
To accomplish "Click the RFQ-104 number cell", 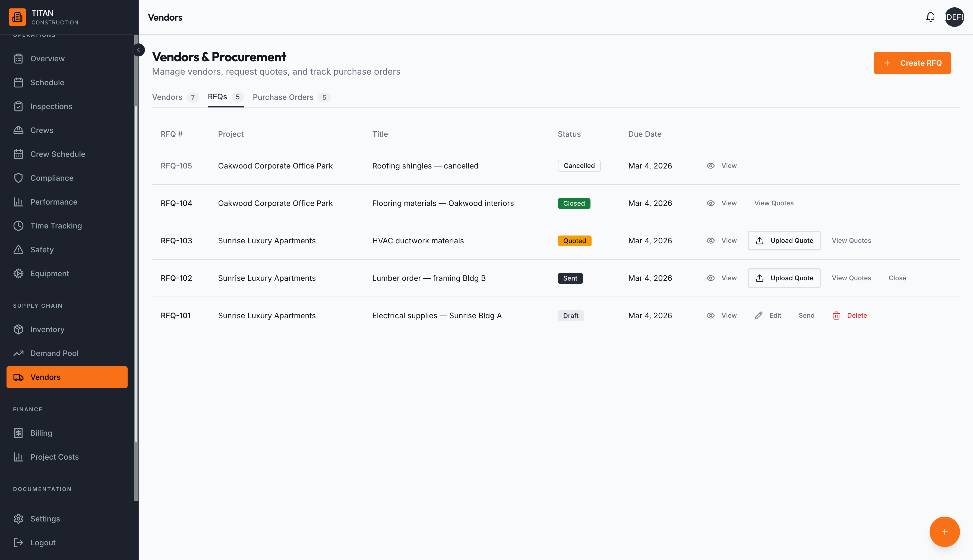I will click(x=176, y=203).
